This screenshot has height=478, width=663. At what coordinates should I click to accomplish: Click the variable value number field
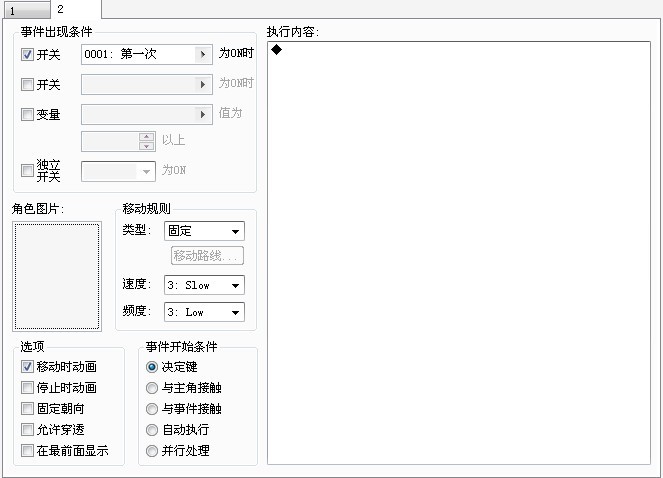(x=110, y=142)
